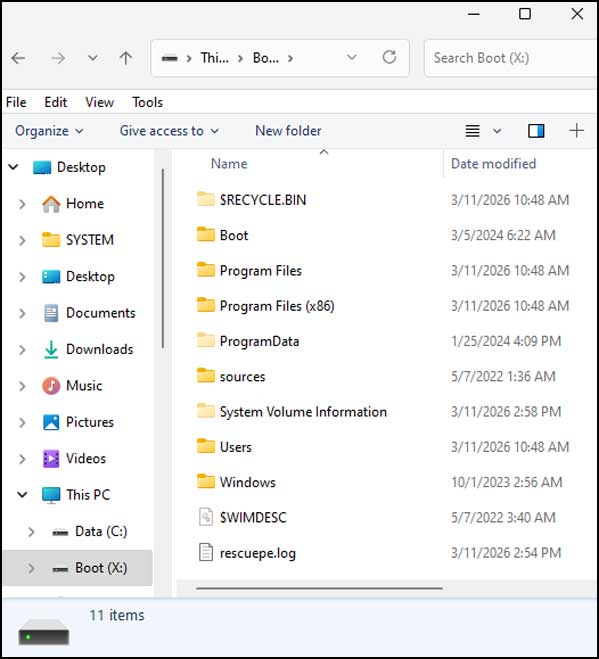Open the recent locations chevron

tap(93, 58)
